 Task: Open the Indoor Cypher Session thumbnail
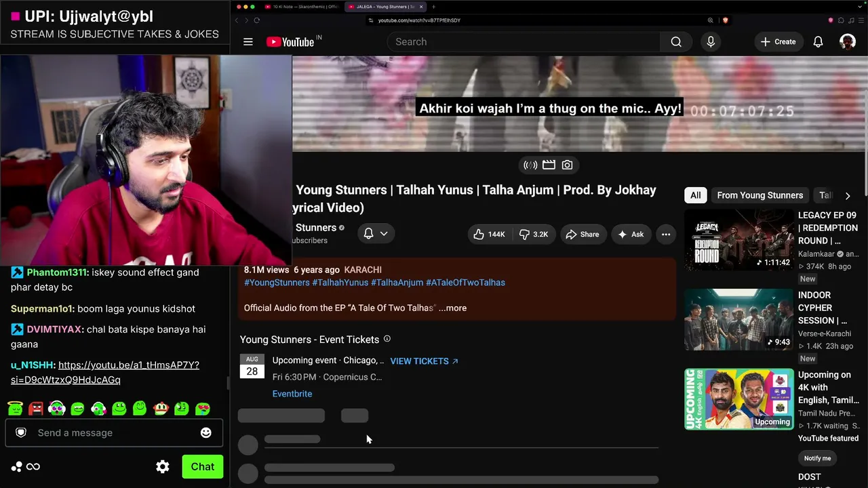738,320
